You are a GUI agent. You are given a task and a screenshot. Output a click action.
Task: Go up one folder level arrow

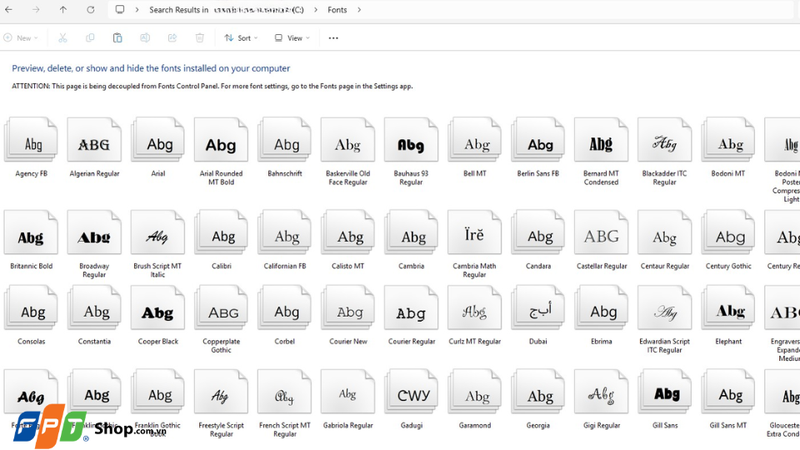coord(63,10)
